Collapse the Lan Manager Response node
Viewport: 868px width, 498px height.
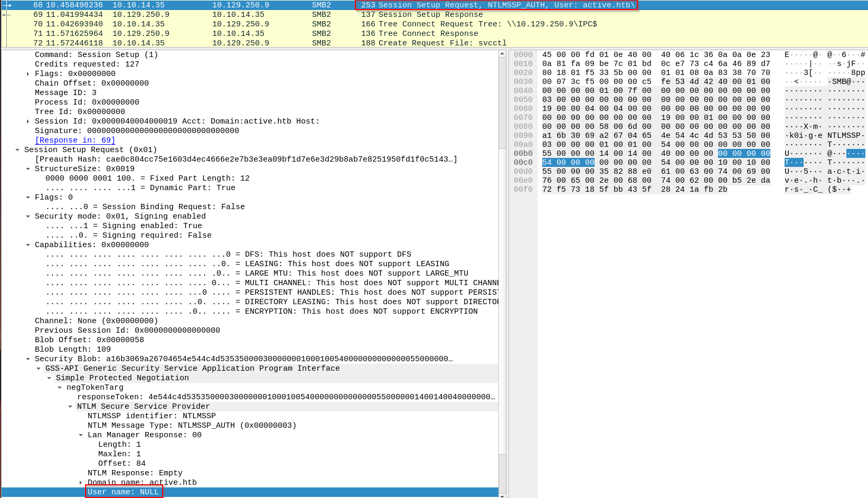[x=81, y=435]
